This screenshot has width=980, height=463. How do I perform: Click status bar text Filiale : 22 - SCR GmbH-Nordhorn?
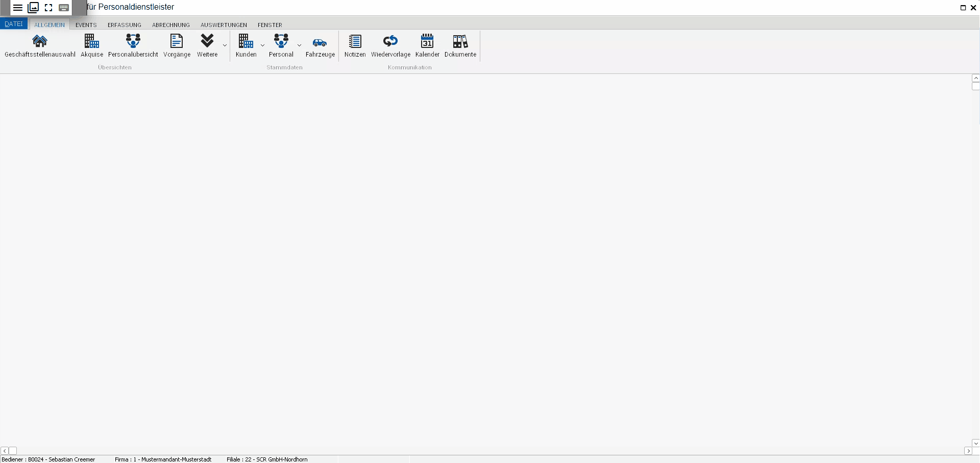[x=267, y=459]
